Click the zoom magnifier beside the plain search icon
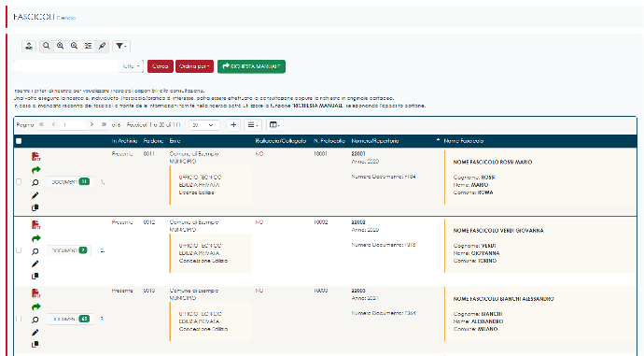 click(x=61, y=46)
